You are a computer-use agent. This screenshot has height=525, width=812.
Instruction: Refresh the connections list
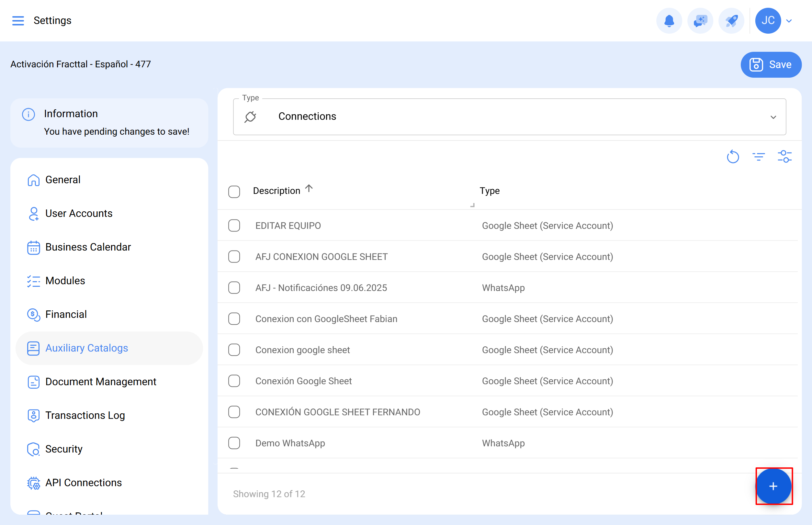(x=733, y=157)
